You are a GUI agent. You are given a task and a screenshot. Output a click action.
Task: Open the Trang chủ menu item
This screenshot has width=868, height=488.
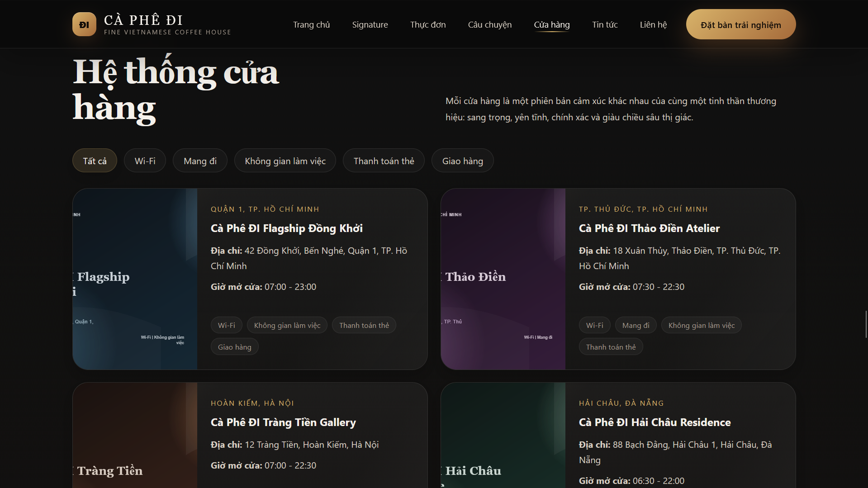(311, 25)
